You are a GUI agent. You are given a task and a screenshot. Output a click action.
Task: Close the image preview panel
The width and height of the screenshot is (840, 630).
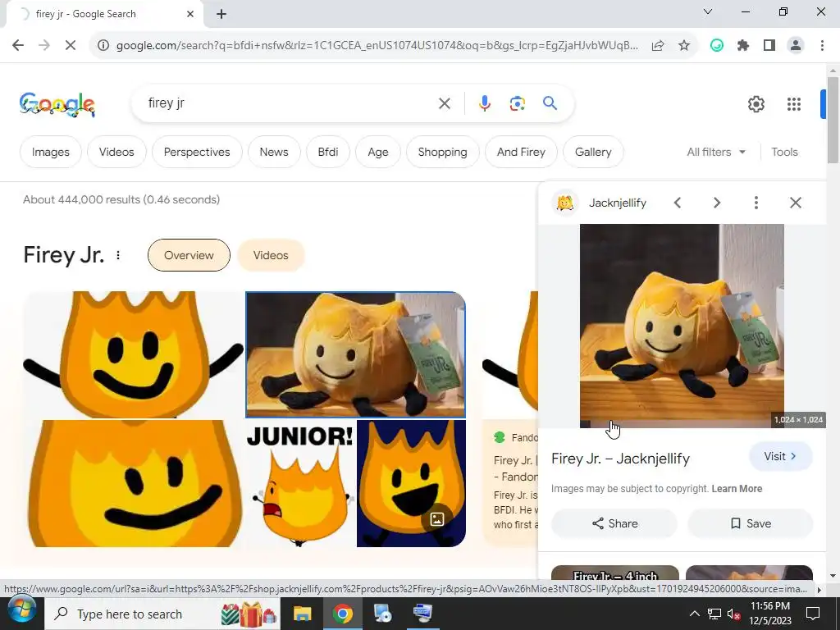click(x=796, y=203)
